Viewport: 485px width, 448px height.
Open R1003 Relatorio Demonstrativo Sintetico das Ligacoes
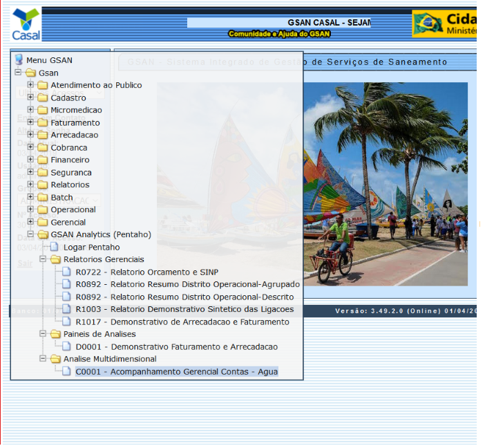point(184,310)
